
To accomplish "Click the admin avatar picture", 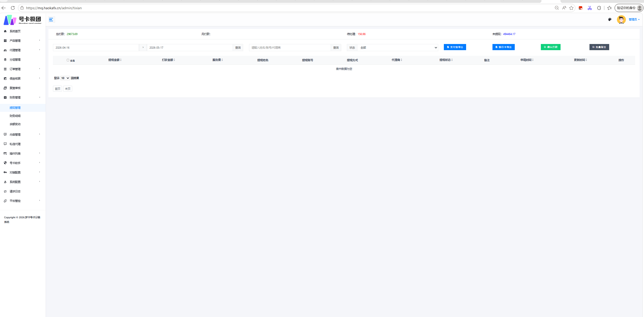I will pyautogui.click(x=621, y=19).
